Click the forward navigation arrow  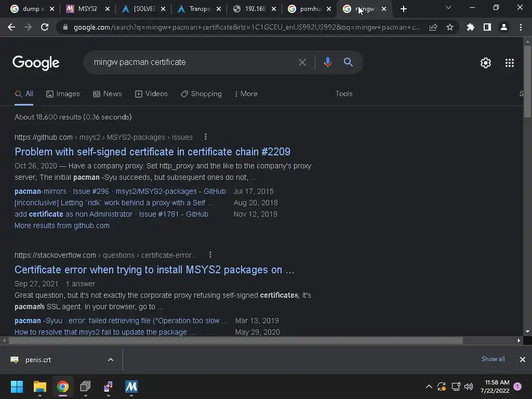[28, 27]
